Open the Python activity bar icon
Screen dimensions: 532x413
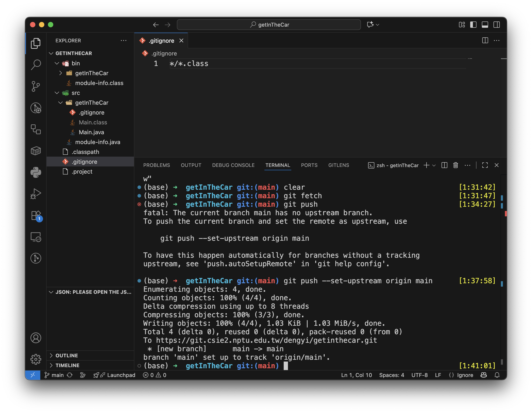click(x=36, y=172)
